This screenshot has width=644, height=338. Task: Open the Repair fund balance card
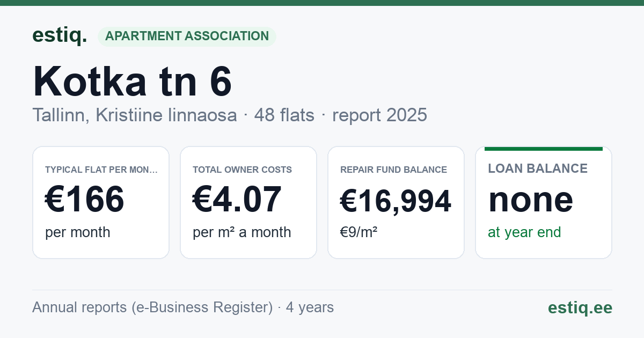[x=396, y=202]
